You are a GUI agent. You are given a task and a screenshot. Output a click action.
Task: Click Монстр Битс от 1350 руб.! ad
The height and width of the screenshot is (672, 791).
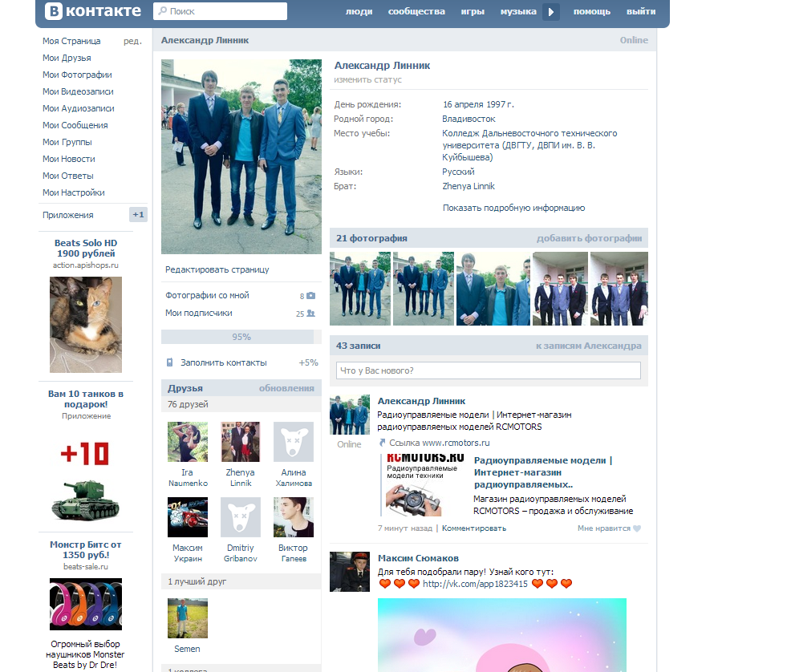tap(86, 549)
